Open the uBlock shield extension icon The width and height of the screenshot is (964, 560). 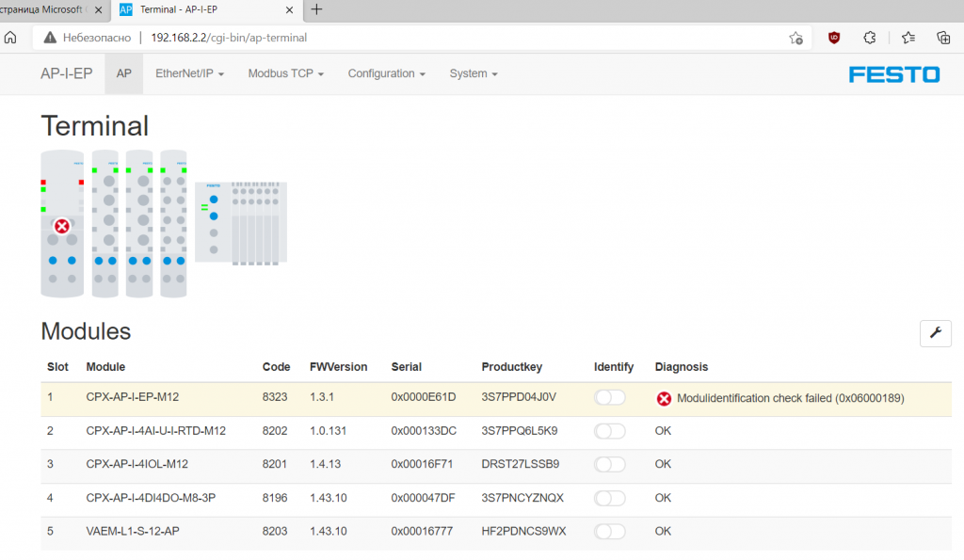point(834,38)
